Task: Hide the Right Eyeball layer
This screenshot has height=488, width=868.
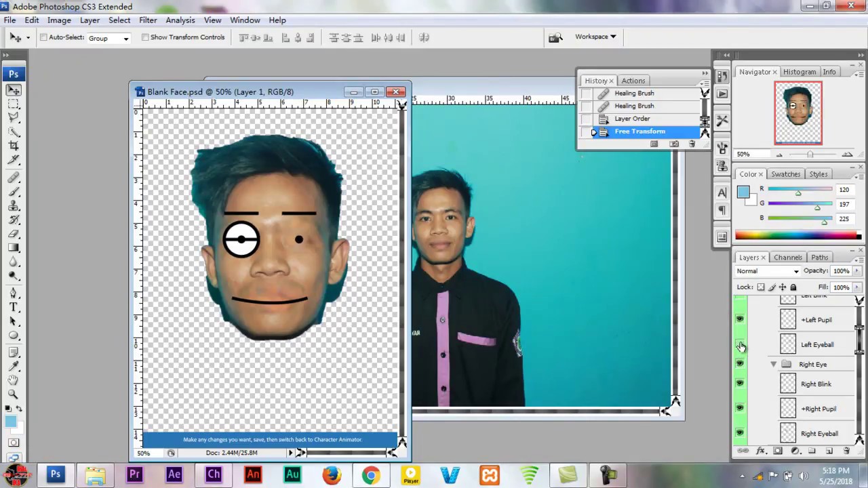Action: click(740, 433)
